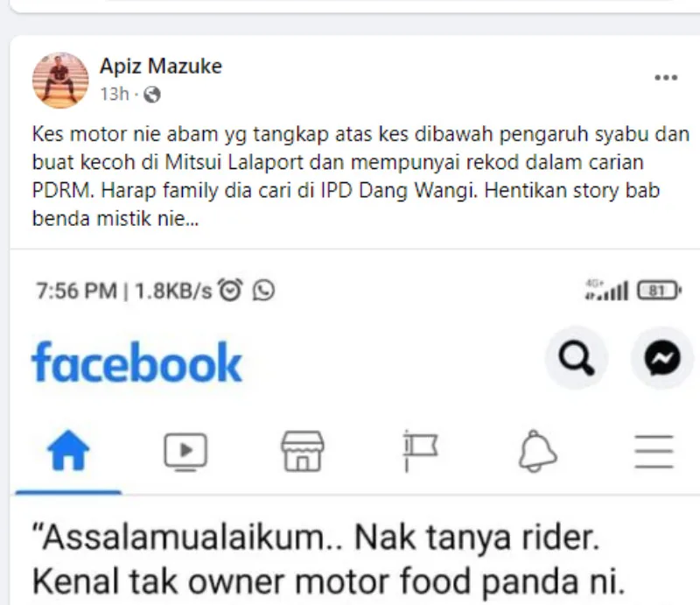Click the Apiz Mazuke name link
Image resolution: width=700 pixels, height=605 pixels.
coord(161,67)
